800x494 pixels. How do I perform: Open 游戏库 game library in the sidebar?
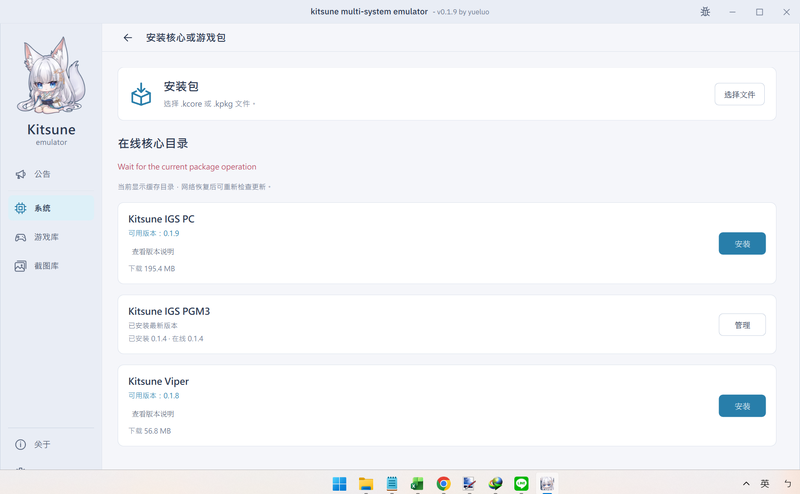51,237
